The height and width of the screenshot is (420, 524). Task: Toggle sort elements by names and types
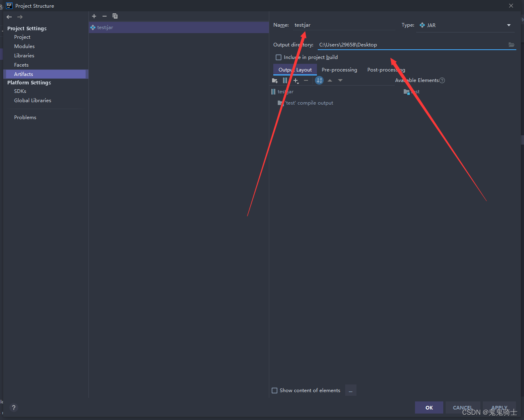pyautogui.click(x=319, y=80)
